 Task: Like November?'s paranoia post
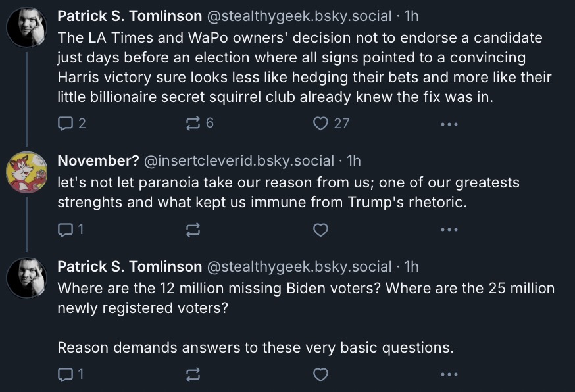tap(320, 230)
